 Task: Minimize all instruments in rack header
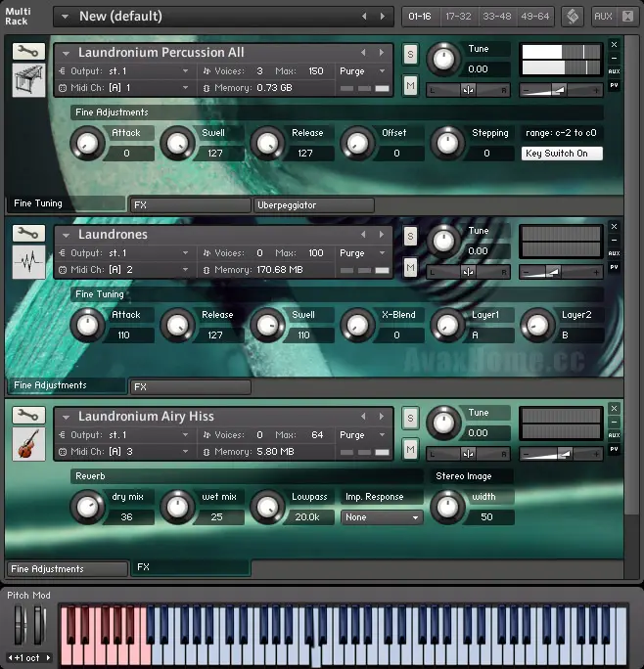pos(627,17)
